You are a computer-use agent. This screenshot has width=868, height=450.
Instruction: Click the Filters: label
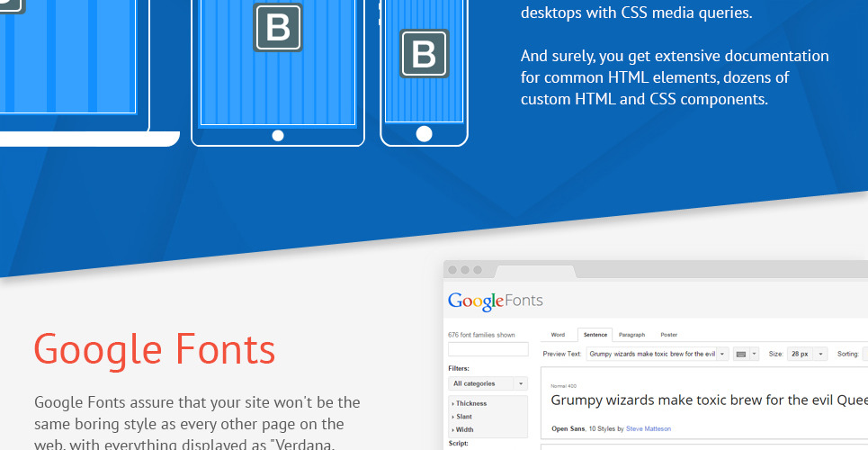459,368
